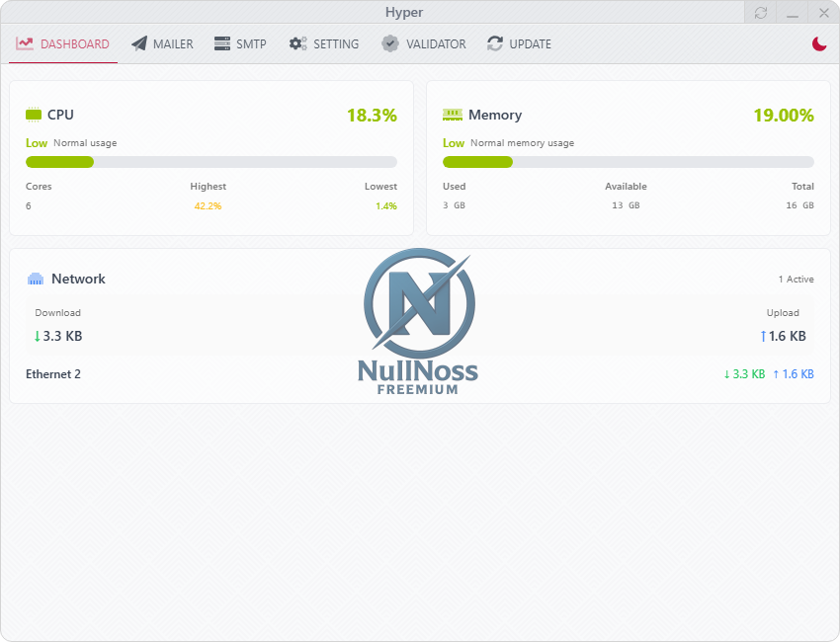Click the Update refresh arrows icon
The image size is (840, 642).
coord(495,43)
